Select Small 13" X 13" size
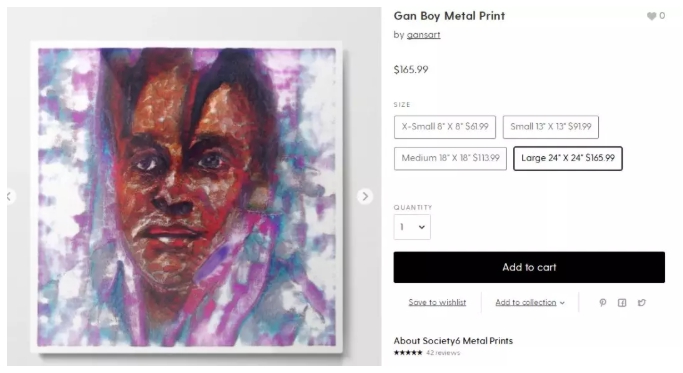Image resolution: width=683 pixels, height=373 pixels. click(x=551, y=127)
